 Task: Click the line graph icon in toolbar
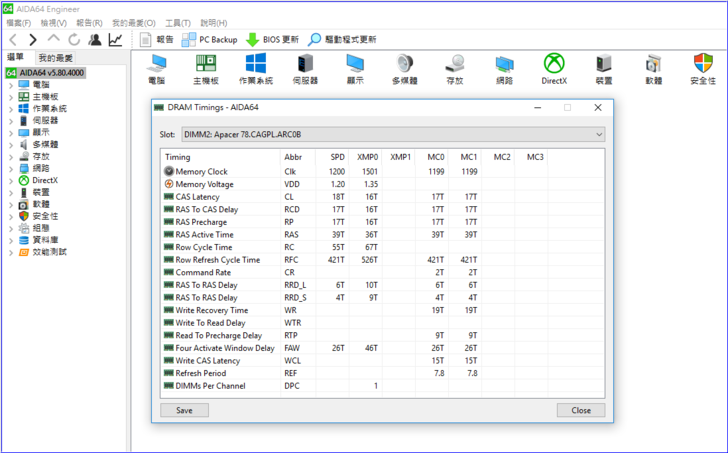(x=116, y=40)
